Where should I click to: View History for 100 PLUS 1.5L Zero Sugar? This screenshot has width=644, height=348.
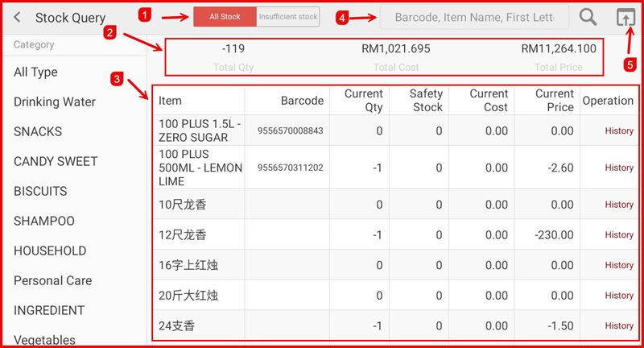tap(618, 130)
